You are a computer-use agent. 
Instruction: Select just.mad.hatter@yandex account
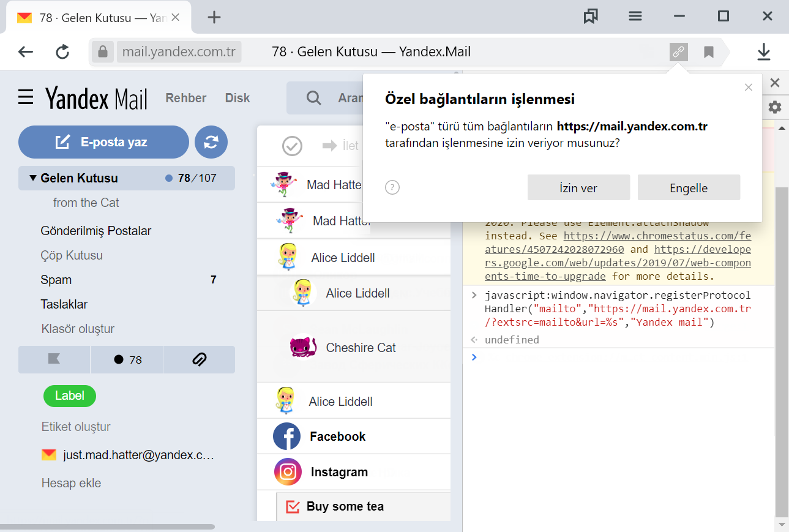(x=129, y=455)
